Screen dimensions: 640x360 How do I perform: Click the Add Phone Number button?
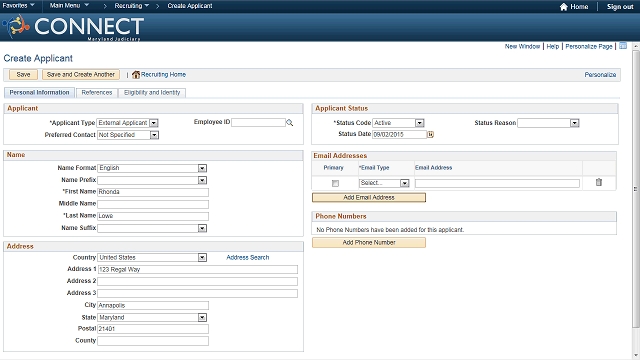(369, 242)
